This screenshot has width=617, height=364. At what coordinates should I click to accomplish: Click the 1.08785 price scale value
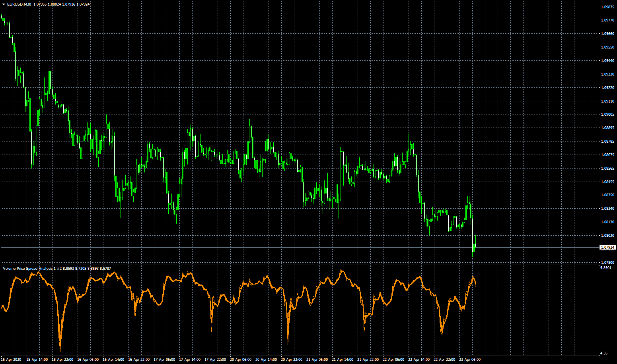tap(609, 141)
